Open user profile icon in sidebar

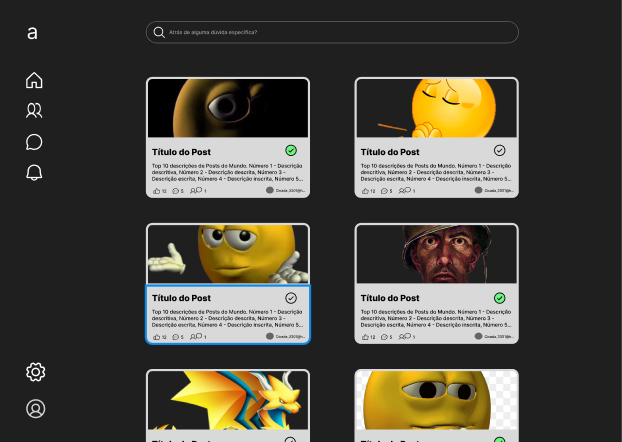[36, 409]
